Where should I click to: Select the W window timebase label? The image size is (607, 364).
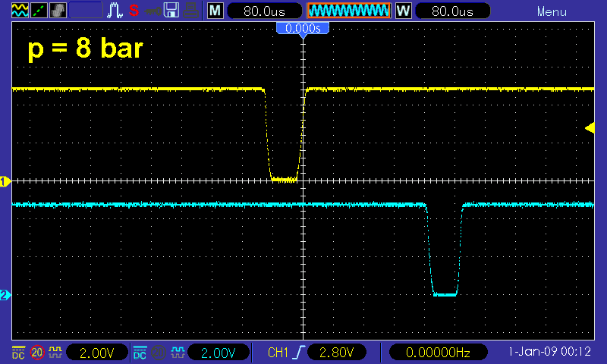pos(403,11)
